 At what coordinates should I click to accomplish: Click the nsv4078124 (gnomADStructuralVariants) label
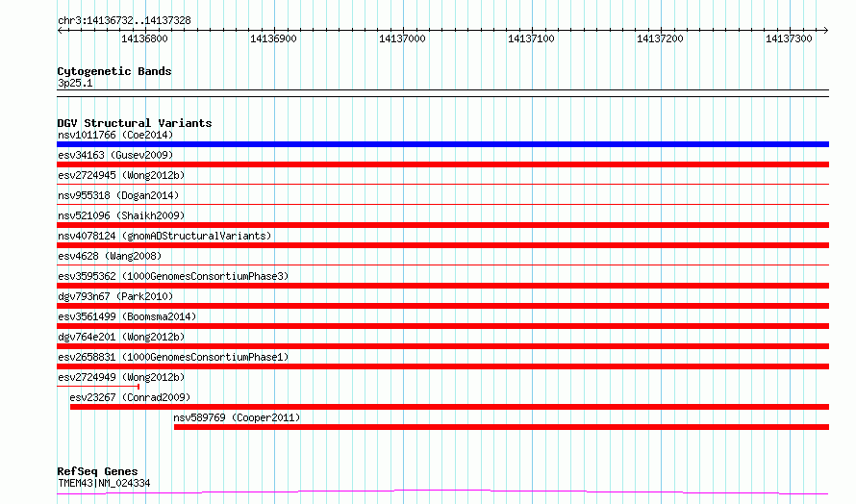tap(164, 236)
